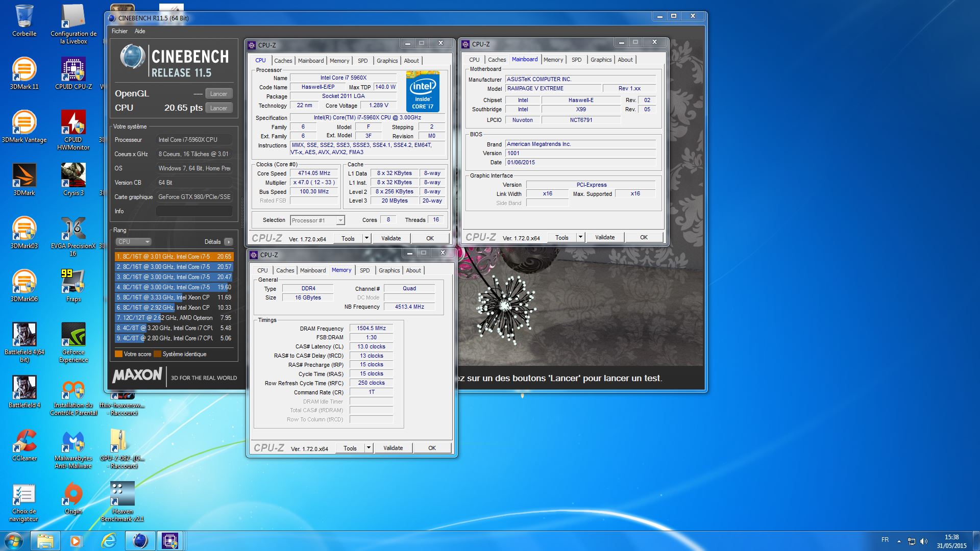The image size is (980, 551).
Task: Launch the 3DMark desktop shortcut with the orange streak tile
Action: 24,180
